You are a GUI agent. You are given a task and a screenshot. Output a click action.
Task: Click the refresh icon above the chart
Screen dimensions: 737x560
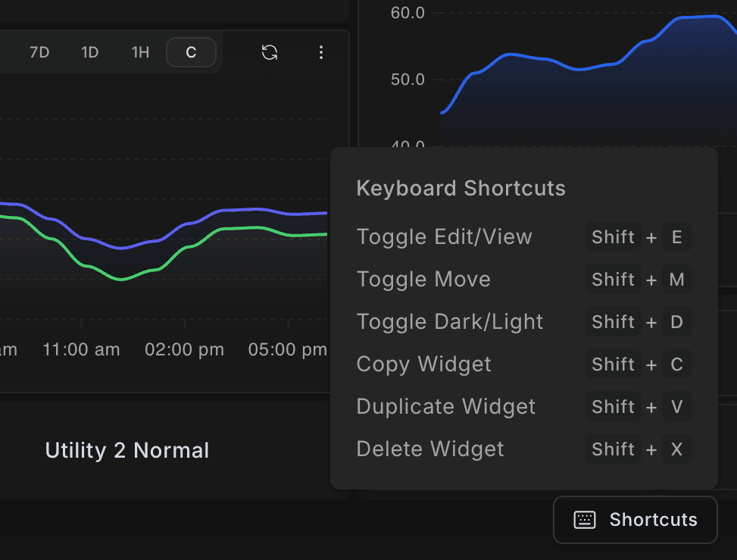[269, 52]
